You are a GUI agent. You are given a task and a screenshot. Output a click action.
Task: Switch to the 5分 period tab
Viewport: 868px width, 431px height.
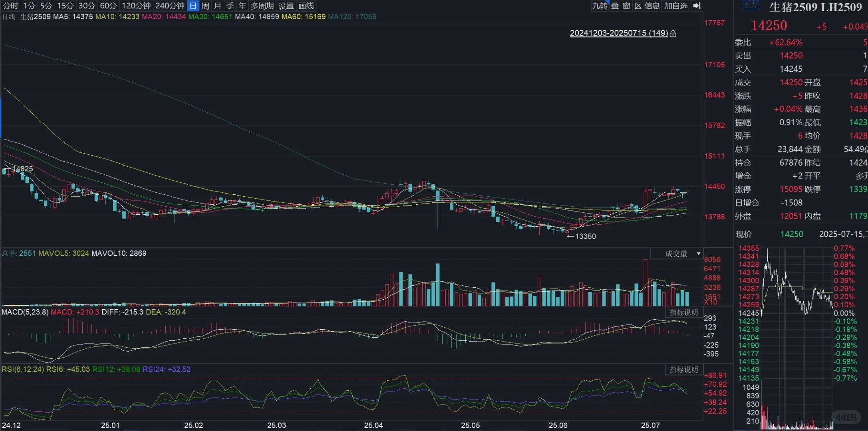46,6
